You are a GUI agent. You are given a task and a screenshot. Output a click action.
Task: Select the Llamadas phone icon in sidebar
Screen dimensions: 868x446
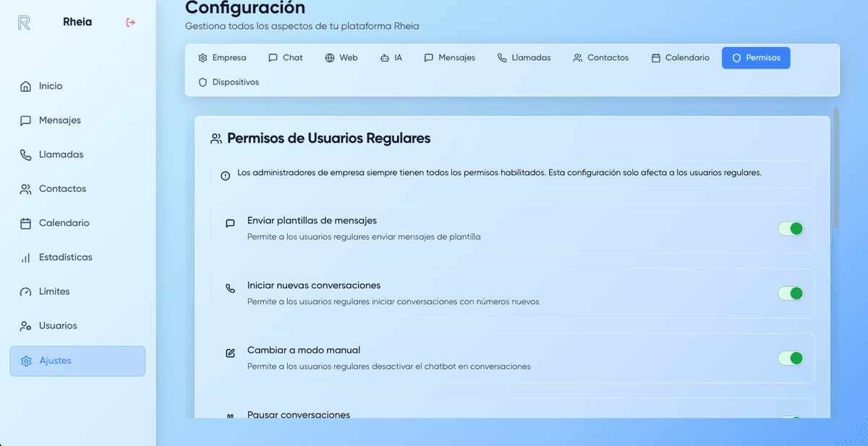[25, 154]
